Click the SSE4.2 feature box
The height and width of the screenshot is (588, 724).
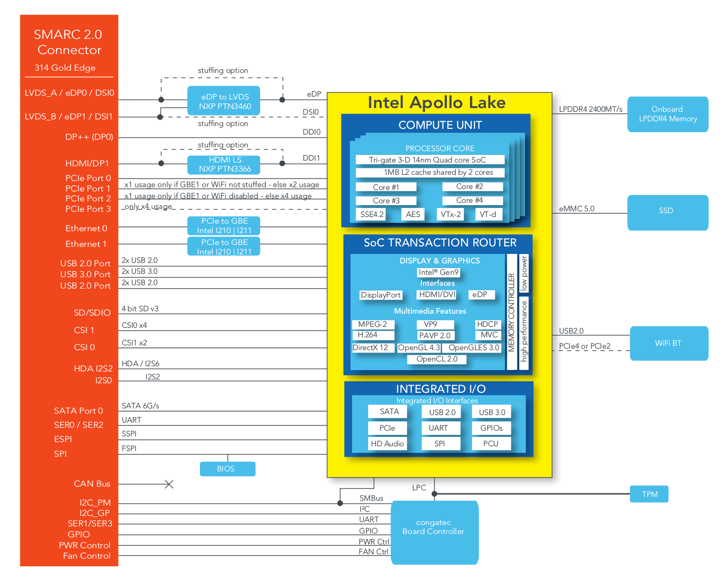click(x=371, y=214)
